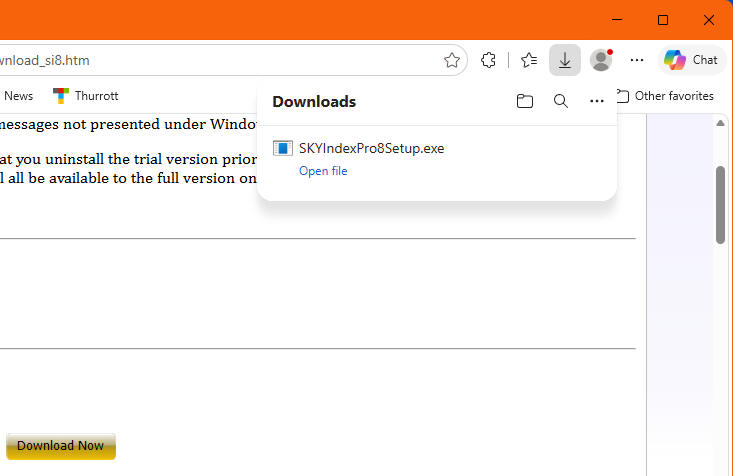Viewport: 733px width, 476px height.
Task: Open the Favorites list icon
Action: [x=529, y=60]
